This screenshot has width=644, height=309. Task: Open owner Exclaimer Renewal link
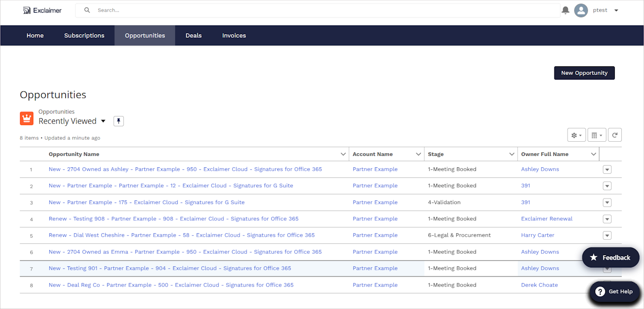[x=547, y=219]
